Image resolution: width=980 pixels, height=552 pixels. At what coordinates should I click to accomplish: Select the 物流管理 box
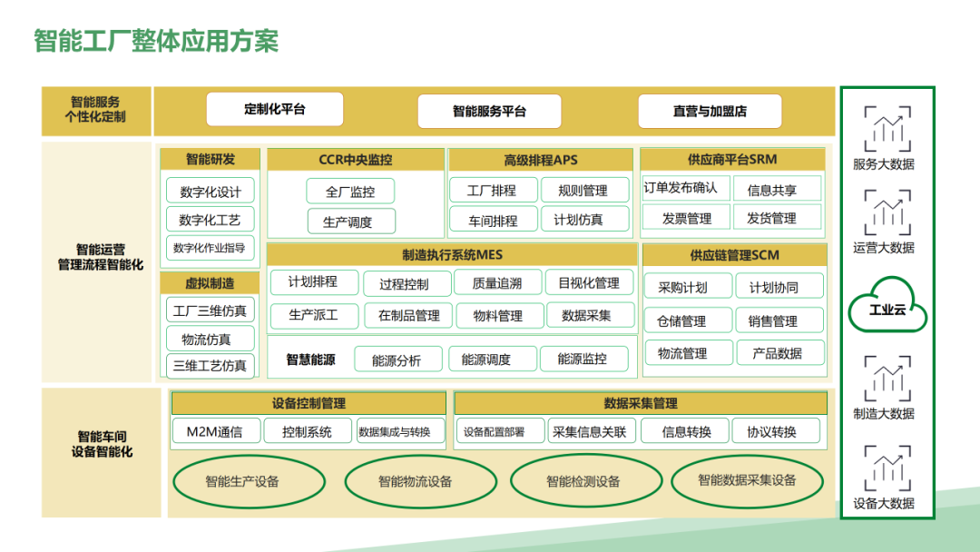tap(688, 352)
